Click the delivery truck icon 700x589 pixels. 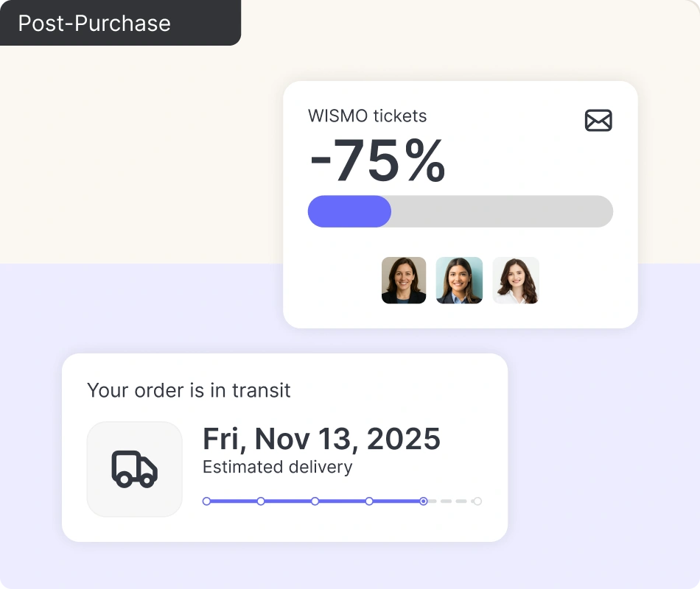pyautogui.click(x=134, y=469)
